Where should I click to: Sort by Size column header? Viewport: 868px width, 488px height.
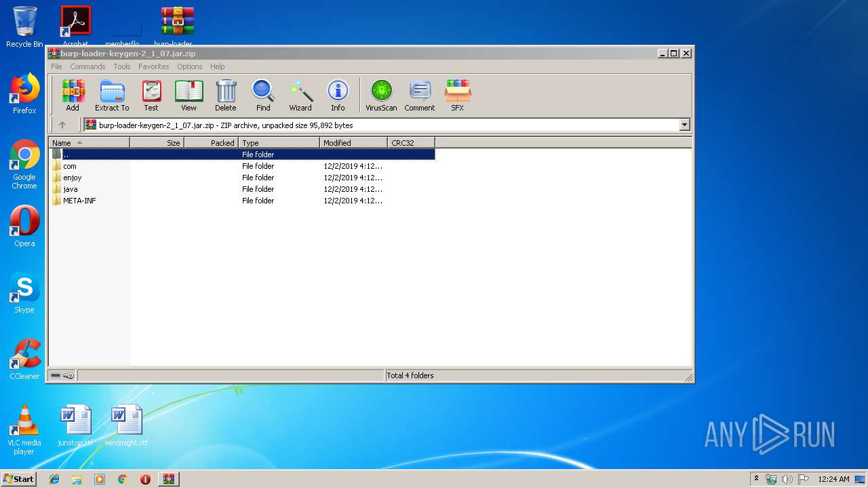tap(157, 143)
